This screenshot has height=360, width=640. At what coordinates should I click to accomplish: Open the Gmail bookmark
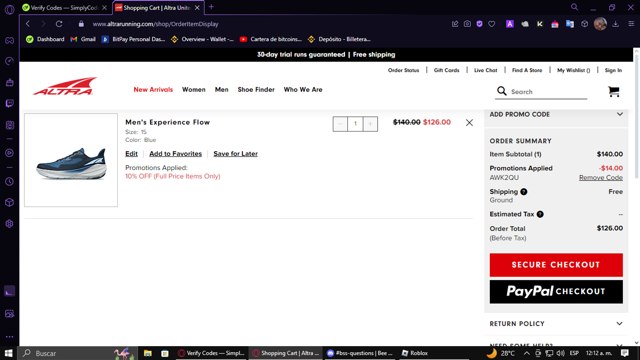(x=83, y=39)
